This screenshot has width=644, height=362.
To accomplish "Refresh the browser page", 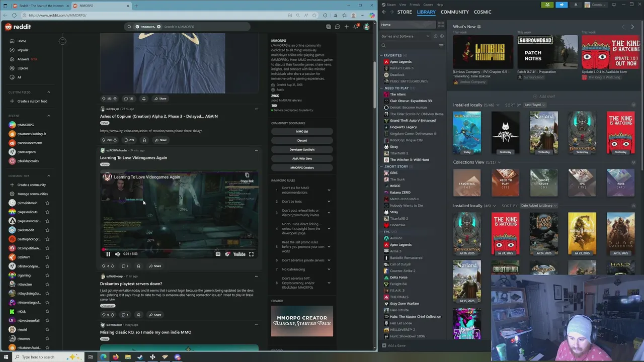I will point(14,16).
